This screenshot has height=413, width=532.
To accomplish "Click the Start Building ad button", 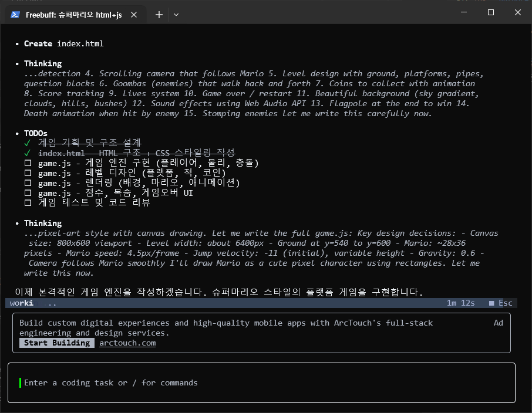I will point(56,343).
